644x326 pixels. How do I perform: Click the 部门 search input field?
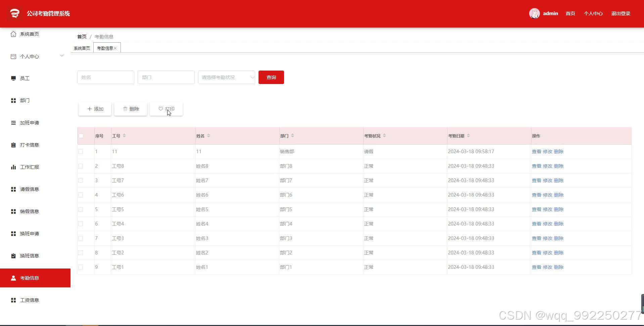coord(166,77)
